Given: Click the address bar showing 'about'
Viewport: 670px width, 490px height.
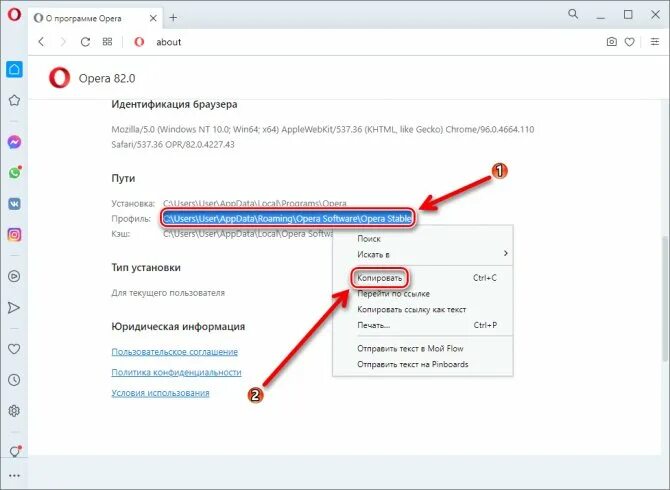Looking at the screenshot, I should (363, 42).
